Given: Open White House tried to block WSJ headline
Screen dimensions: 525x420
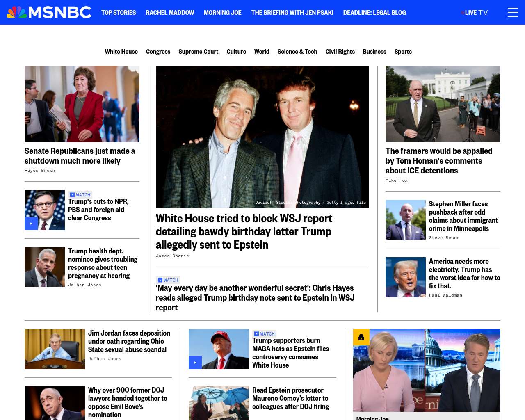Looking at the screenshot, I should click(244, 231).
